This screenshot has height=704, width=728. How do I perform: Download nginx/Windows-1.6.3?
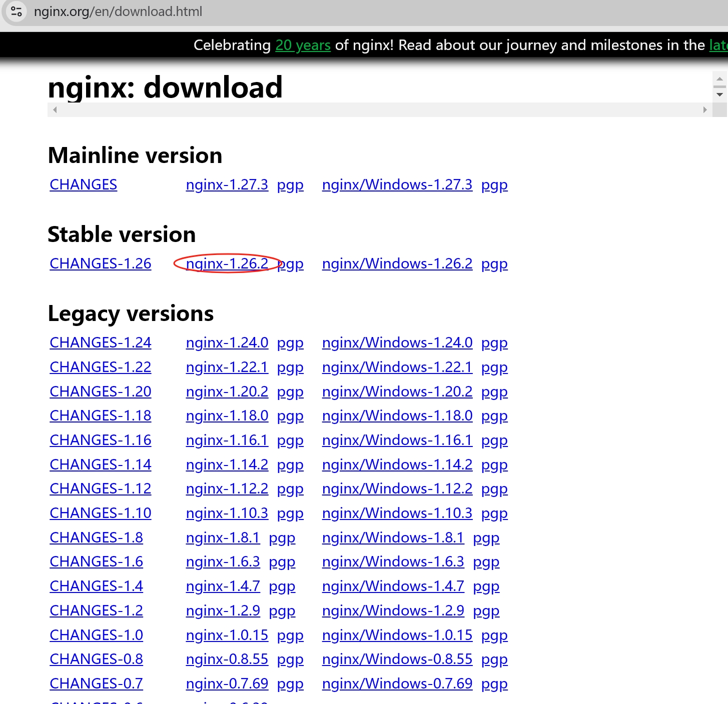[393, 561]
